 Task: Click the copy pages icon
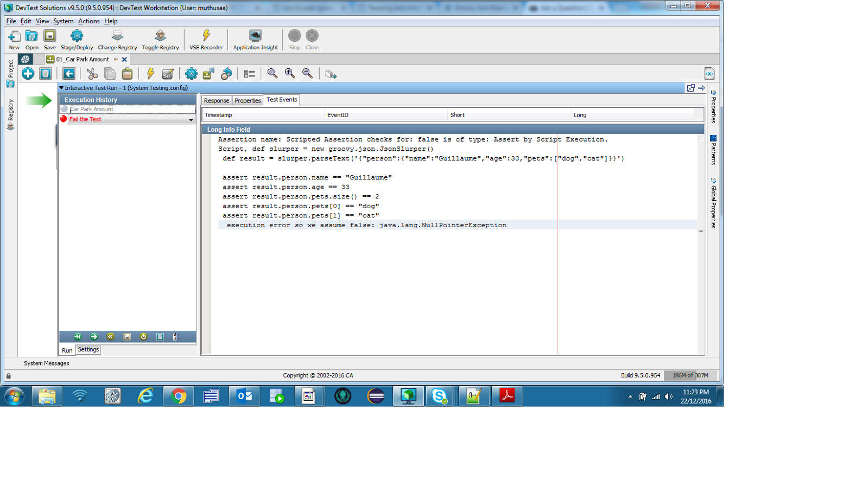point(109,74)
